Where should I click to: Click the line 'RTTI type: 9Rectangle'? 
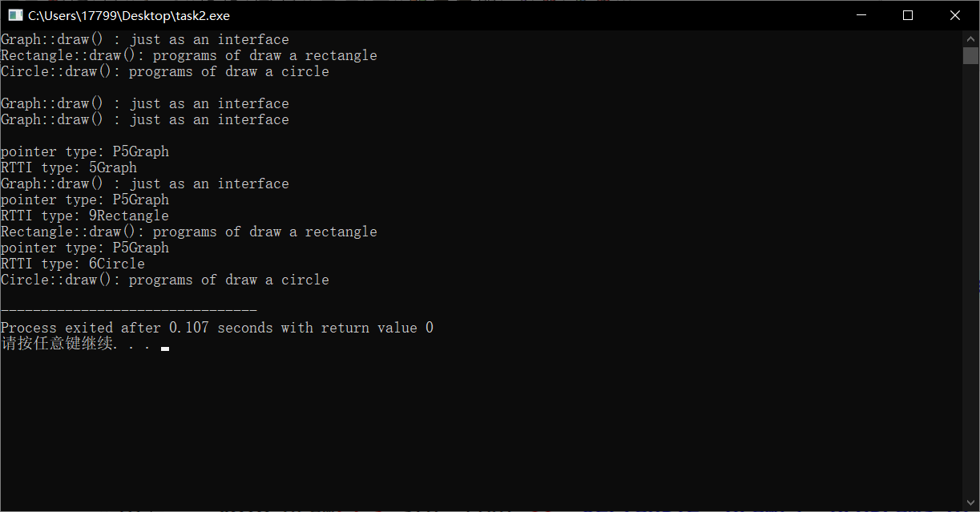[x=85, y=216]
